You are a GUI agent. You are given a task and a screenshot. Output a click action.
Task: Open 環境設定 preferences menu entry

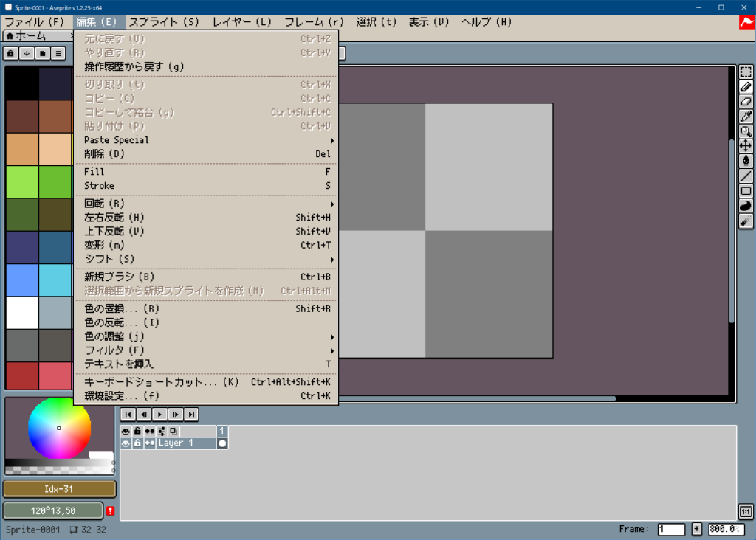click(207, 396)
